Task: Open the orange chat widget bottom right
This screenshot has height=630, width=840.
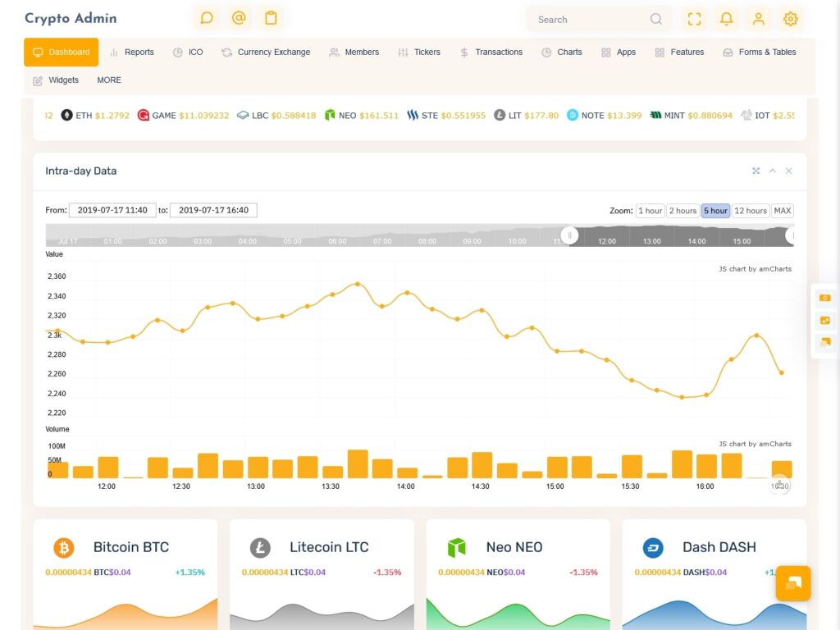Action: tap(792, 582)
